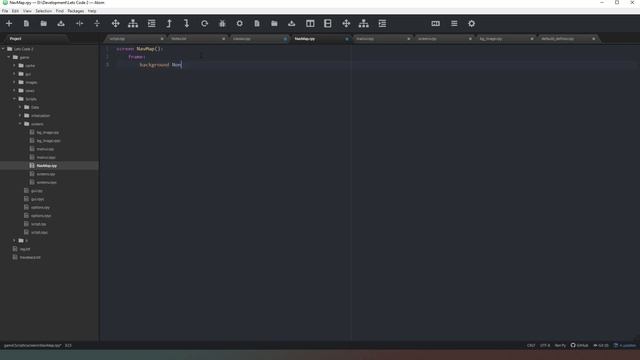Open the Edit menu
This screenshot has width=640, height=360.
[x=15, y=11]
